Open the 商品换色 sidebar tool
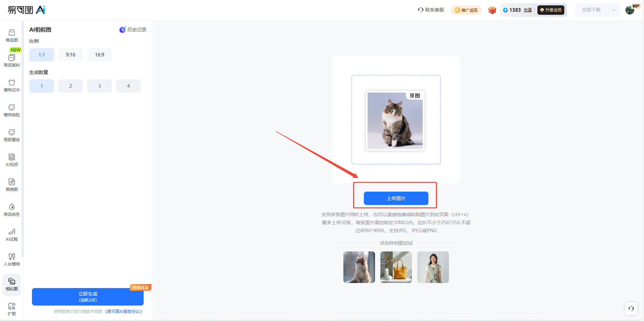 pyautogui.click(x=12, y=210)
